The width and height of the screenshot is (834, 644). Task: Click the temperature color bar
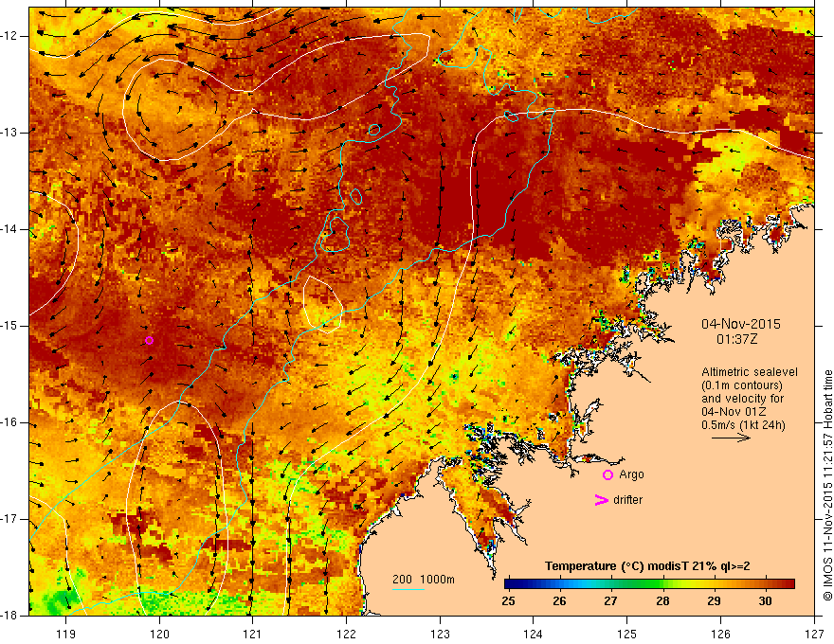pos(649,584)
